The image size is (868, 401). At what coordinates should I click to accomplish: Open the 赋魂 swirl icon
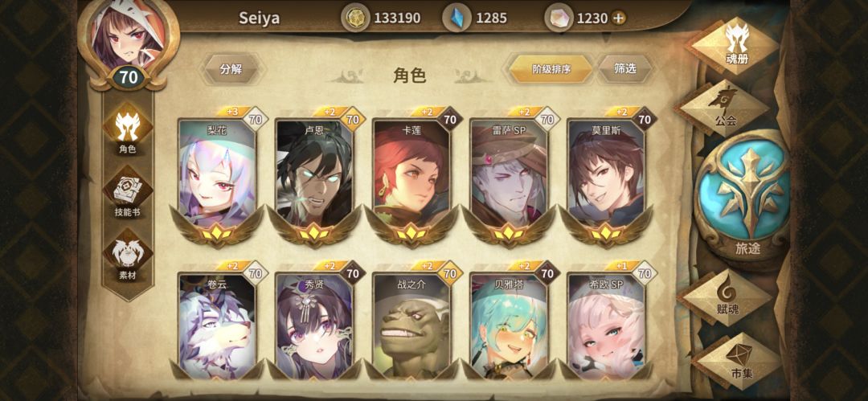pos(727,297)
